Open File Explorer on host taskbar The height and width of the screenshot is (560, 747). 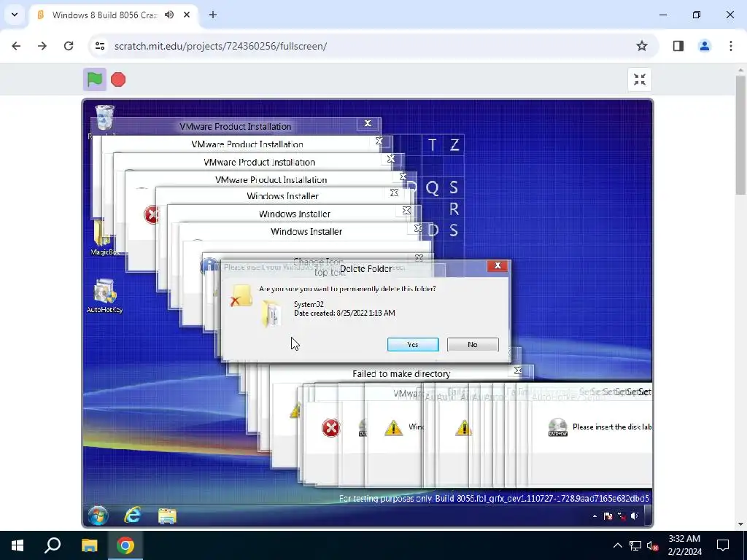[89, 545]
